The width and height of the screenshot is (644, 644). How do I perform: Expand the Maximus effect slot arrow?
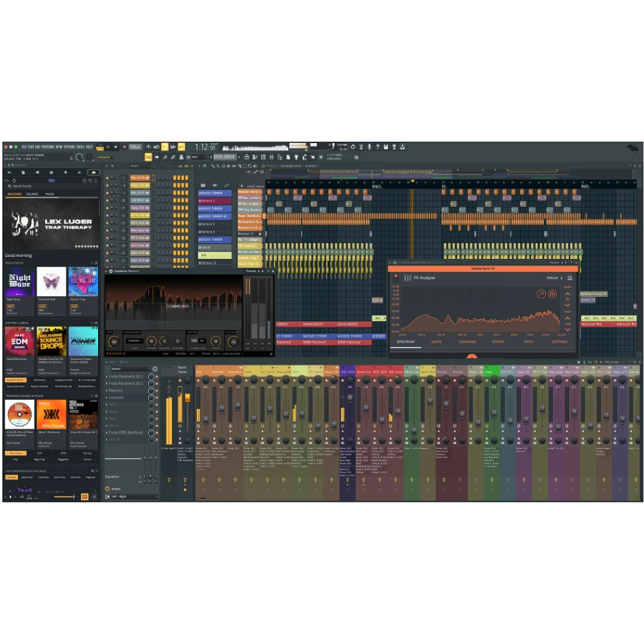tap(107, 390)
